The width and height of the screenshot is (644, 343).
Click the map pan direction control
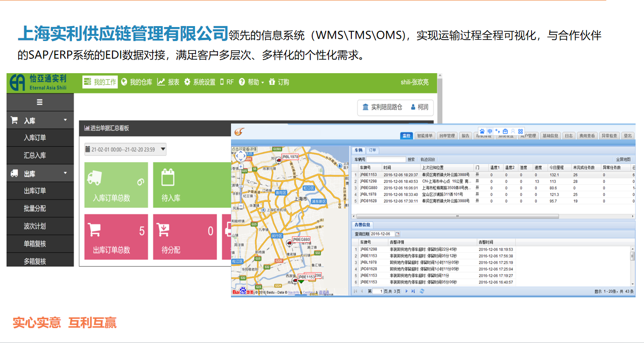[x=240, y=156]
